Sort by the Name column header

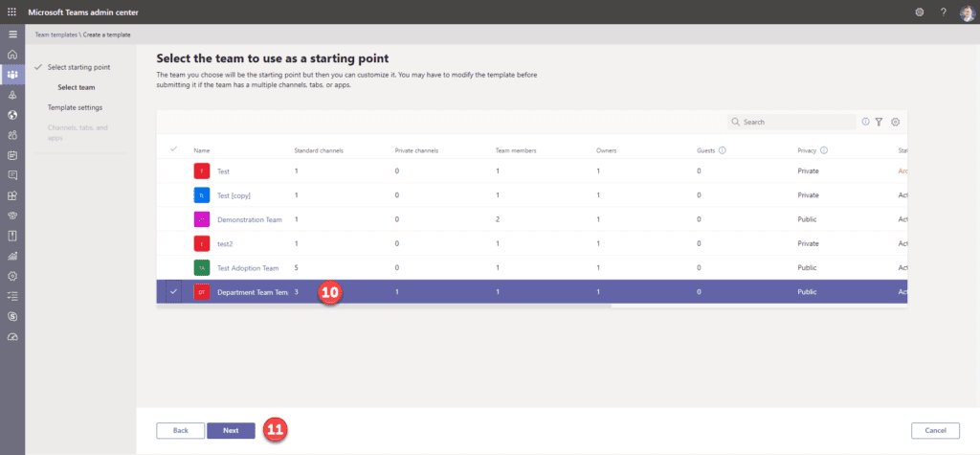[201, 150]
